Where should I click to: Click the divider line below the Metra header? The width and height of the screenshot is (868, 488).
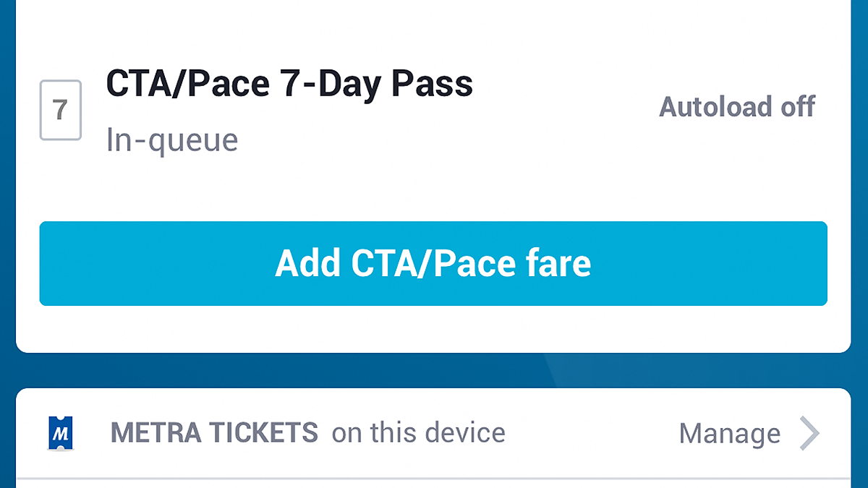click(x=434, y=478)
